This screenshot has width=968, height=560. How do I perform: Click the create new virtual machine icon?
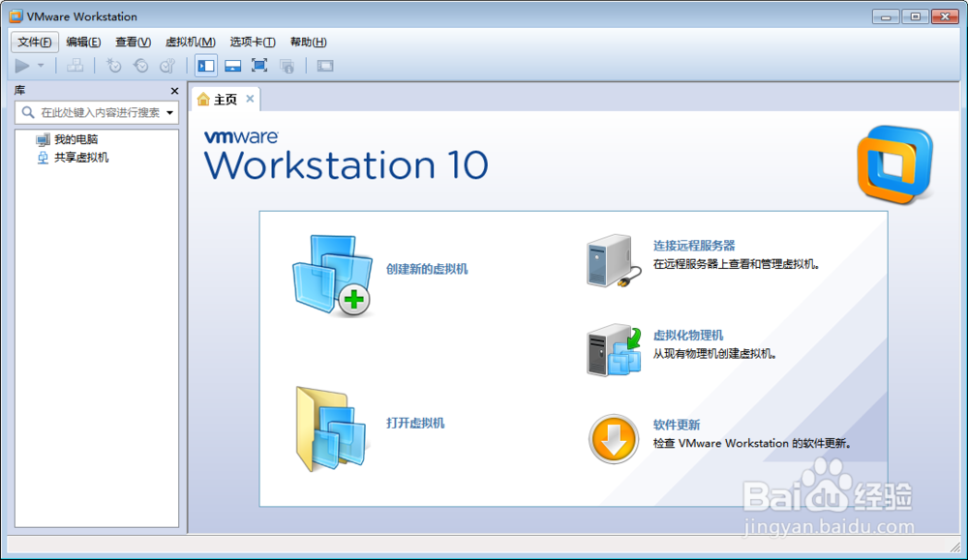tap(333, 276)
